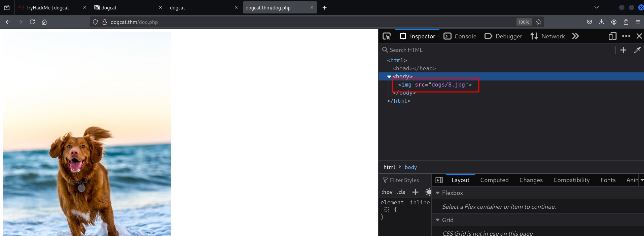Viewport: 644px width, 236px height.
Task: Toggle the .cls classes panel
Action: [401, 192]
